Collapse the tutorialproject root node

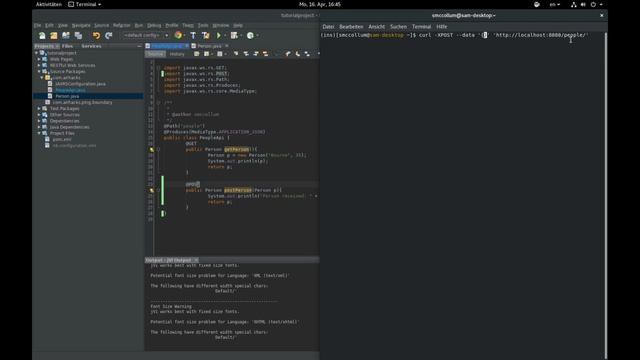point(36,53)
